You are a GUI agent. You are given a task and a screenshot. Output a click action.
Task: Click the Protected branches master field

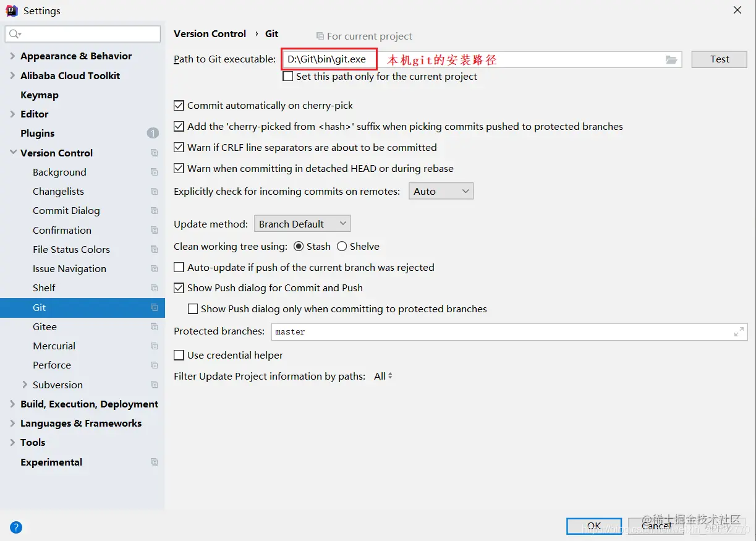click(x=509, y=332)
